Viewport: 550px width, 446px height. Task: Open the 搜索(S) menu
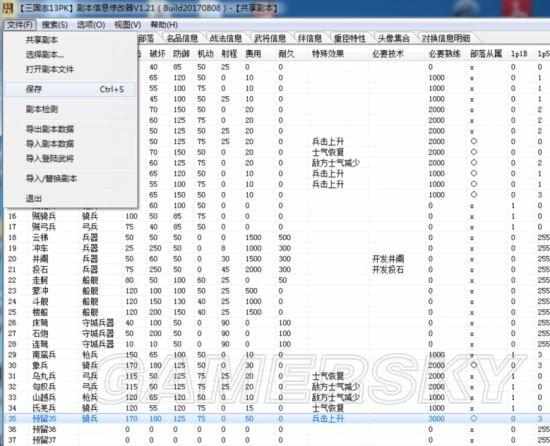point(55,25)
